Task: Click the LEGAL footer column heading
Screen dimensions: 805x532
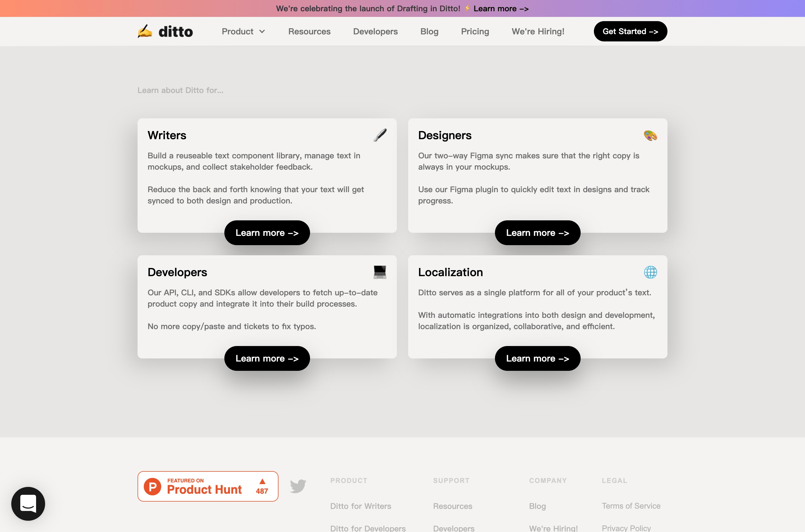Action: point(614,480)
